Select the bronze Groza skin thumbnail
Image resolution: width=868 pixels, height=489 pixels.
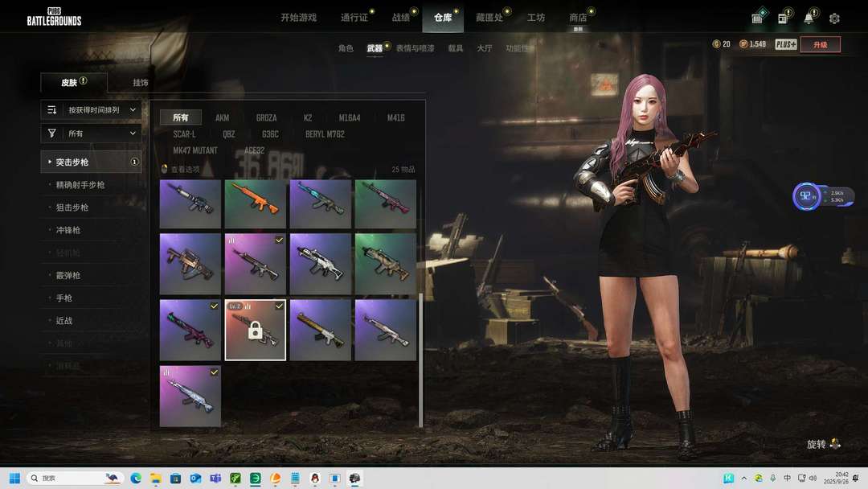[190, 264]
